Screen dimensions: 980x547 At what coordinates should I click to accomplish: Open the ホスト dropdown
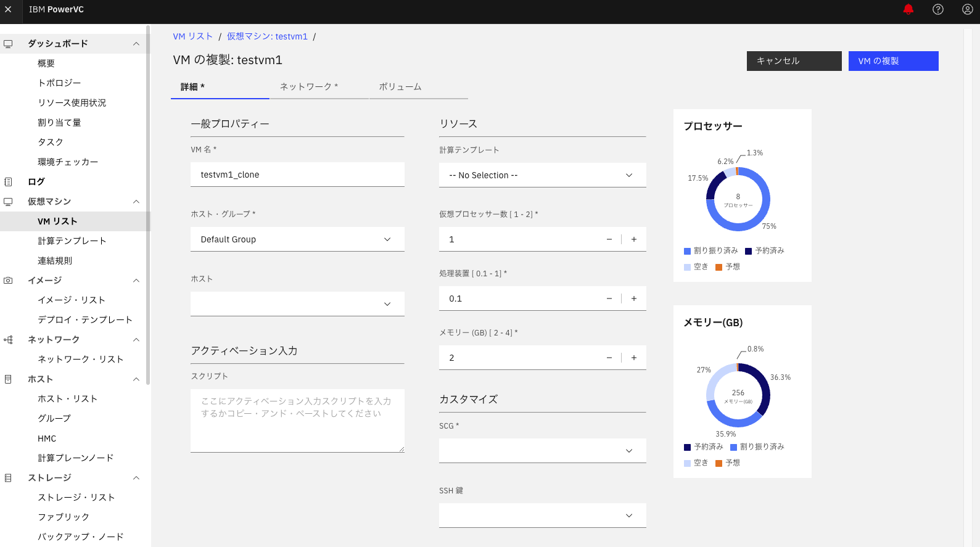(297, 304)
